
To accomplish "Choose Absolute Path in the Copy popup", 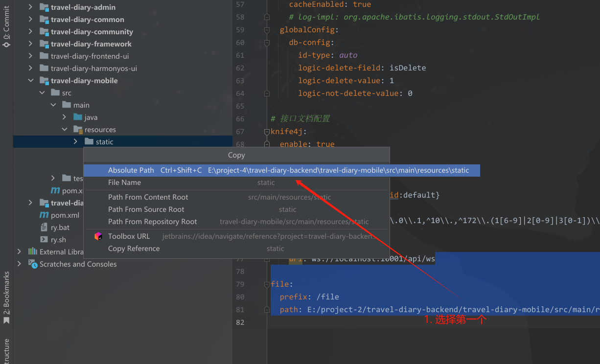I will click(281, 170).
